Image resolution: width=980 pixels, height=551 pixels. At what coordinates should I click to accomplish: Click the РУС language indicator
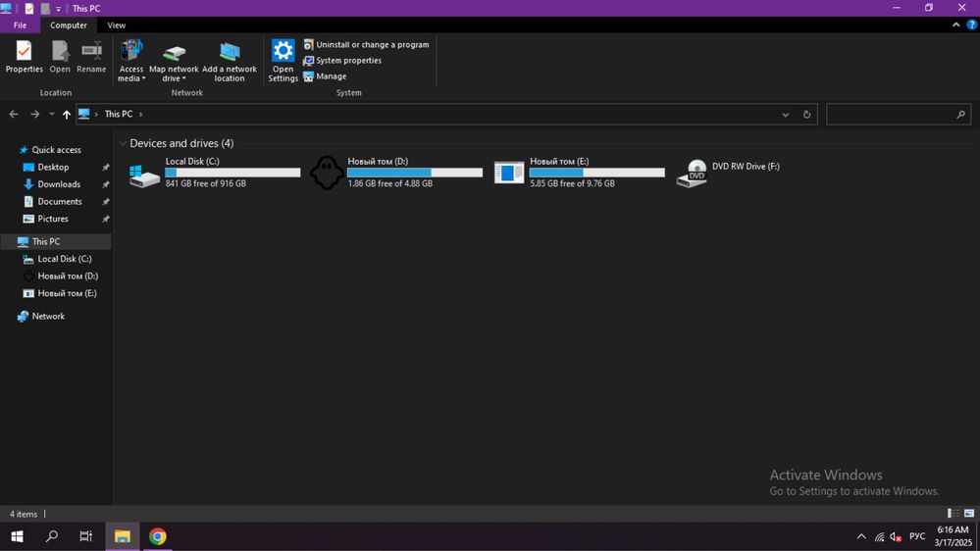[917, 536]
